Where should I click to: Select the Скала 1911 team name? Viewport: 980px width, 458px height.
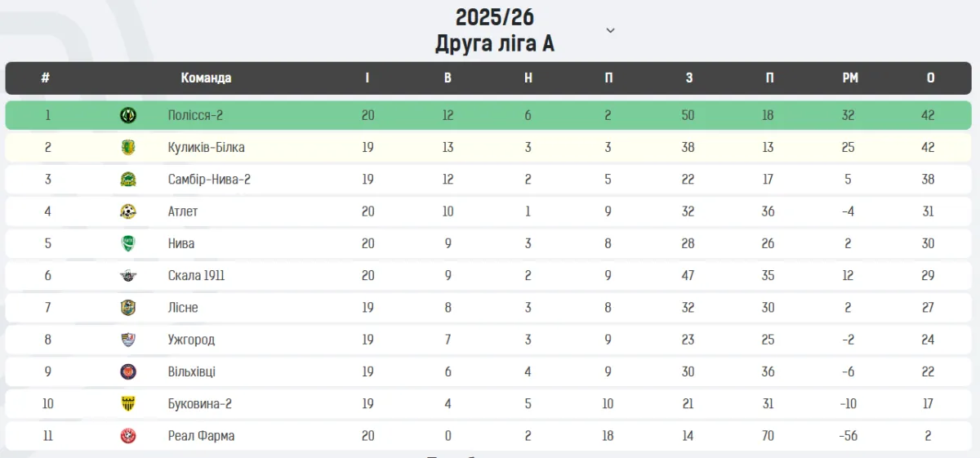(x=196, y=276)
